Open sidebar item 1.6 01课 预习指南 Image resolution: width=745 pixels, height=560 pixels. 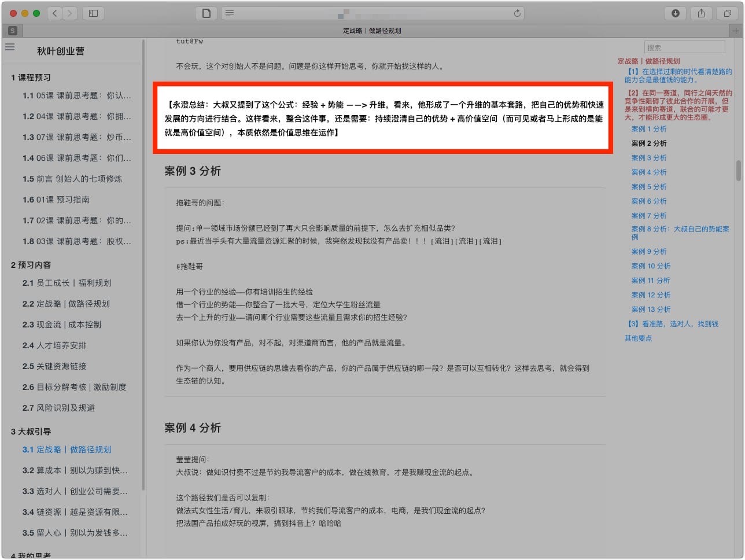(x=56, y=200)
